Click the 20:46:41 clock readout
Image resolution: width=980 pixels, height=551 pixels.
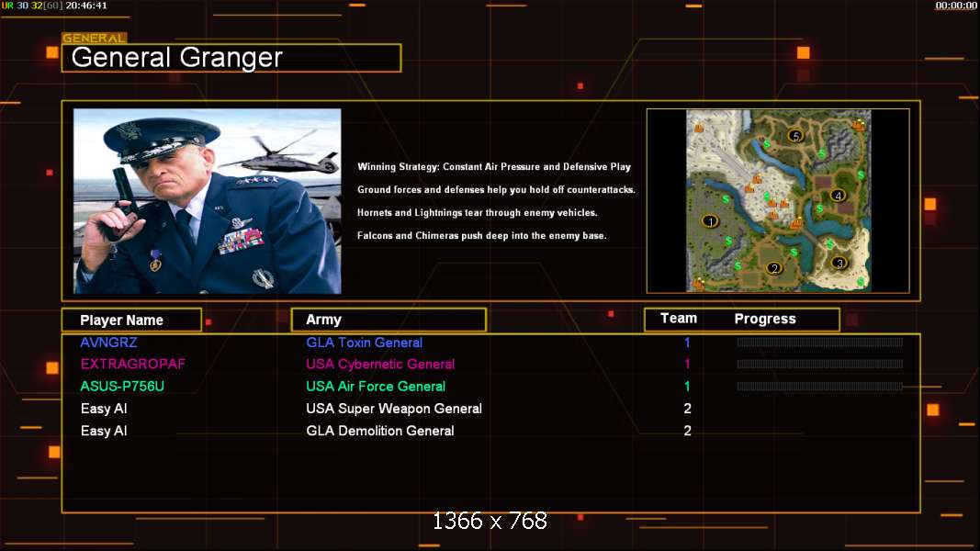click(x=86, y=6)
